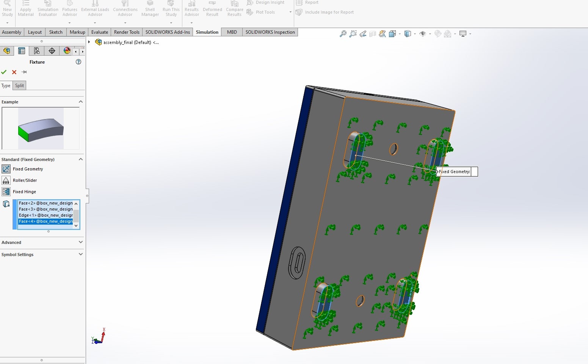Open the FeatureManager design tree tab
Screen dimensions: 588x364
tap(7, 51)
